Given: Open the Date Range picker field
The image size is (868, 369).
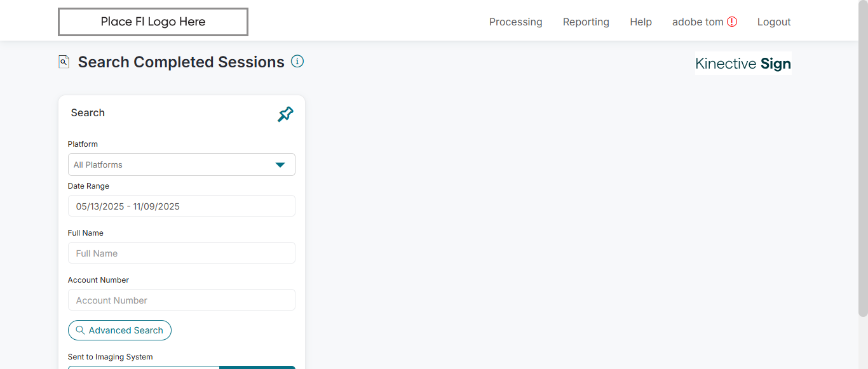Looking at the screenshot, I should coord(181,206).
